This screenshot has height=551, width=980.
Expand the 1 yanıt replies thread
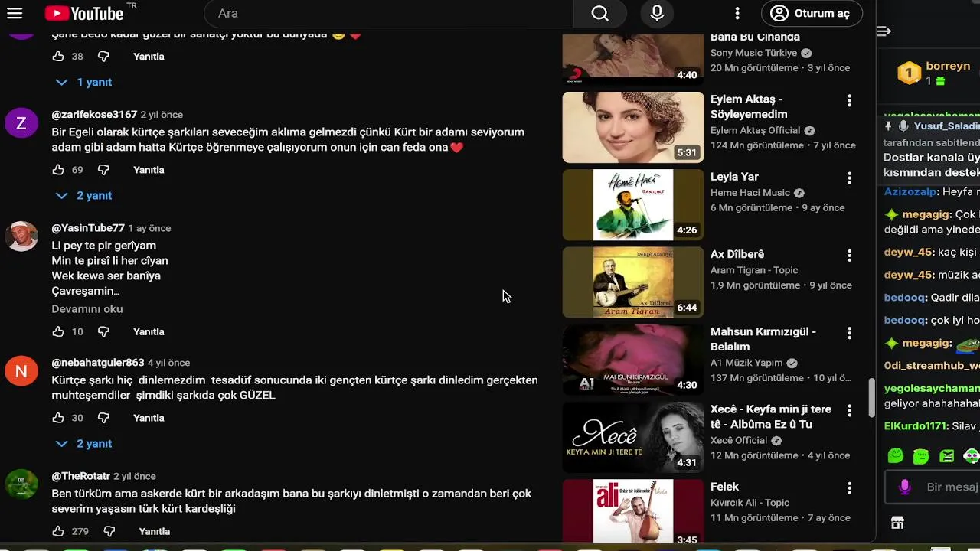(x=84, y=82)
